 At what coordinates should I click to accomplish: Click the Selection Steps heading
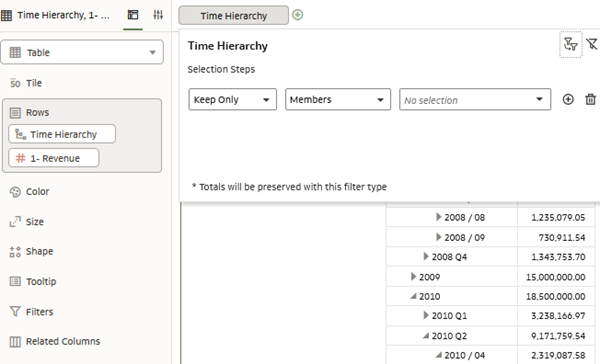pos(221,69)
